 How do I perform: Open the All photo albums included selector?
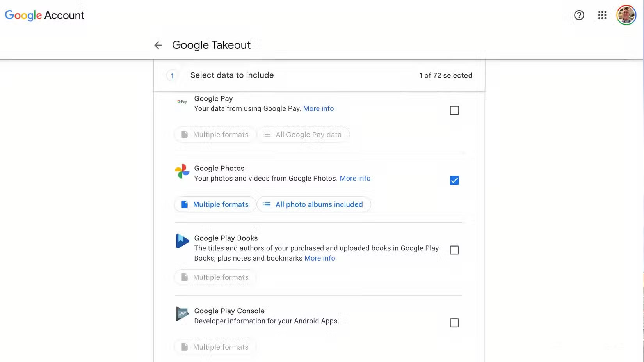click(x=314, y=204)
